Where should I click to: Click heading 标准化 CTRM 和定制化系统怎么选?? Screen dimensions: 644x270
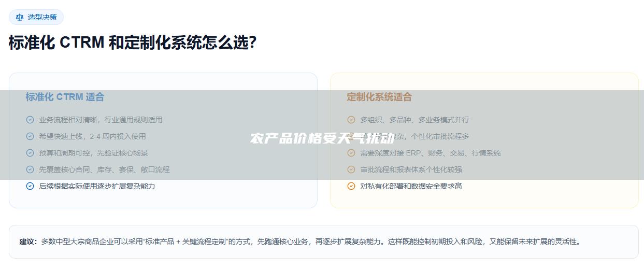coord(133,42)
